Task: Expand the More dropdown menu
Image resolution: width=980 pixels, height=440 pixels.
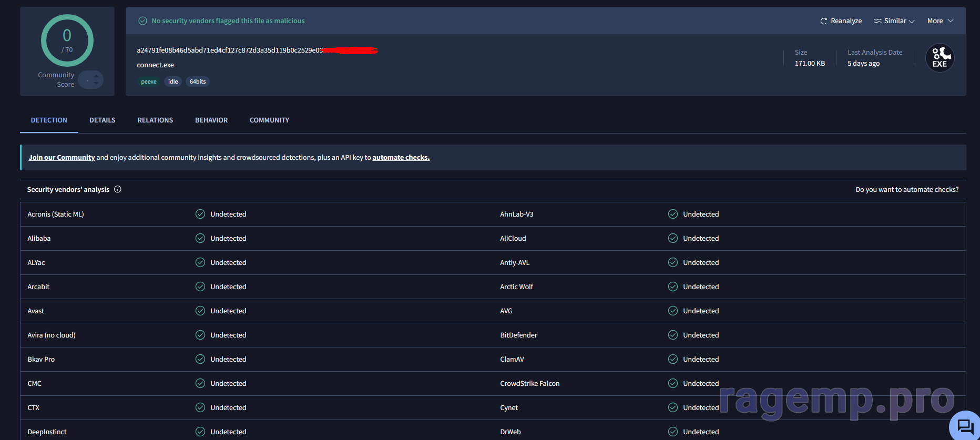Action: pos(940,21)
